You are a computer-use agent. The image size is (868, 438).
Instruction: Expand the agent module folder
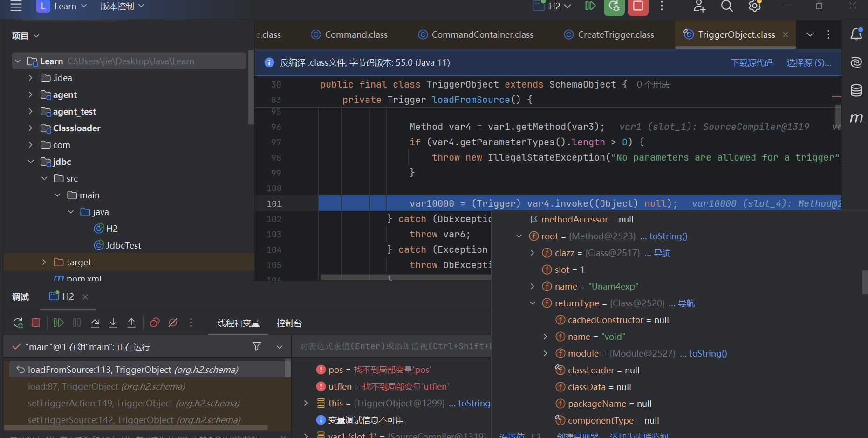pos(31,94)
